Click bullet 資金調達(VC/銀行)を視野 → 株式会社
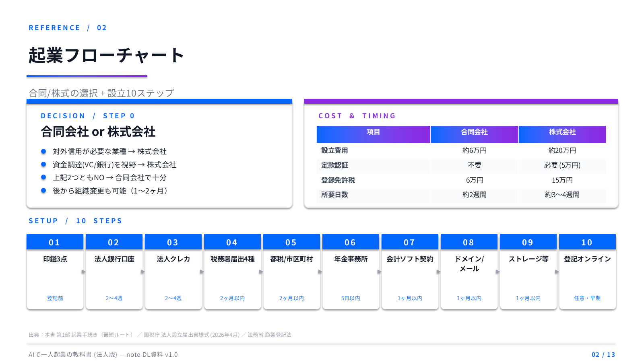 (x=114, y=165)
